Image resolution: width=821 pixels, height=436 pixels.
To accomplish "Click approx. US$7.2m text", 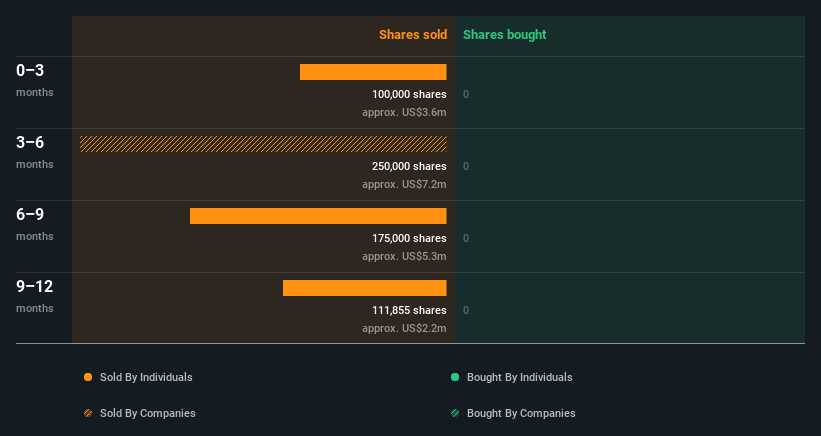I will point(404,184).
